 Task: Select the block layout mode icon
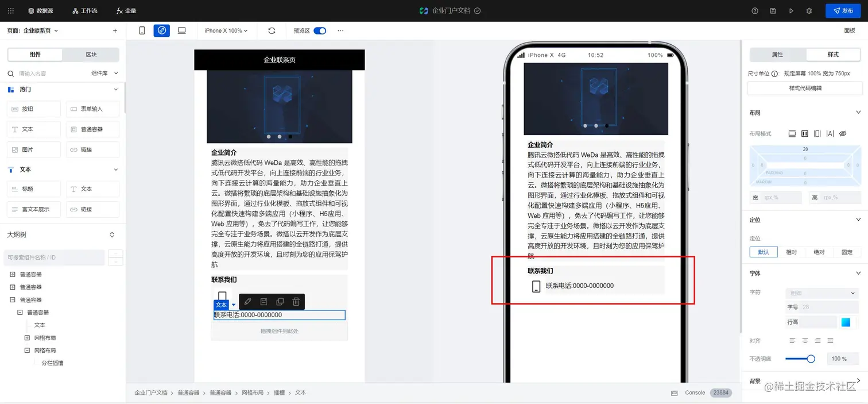pos(792,134)
